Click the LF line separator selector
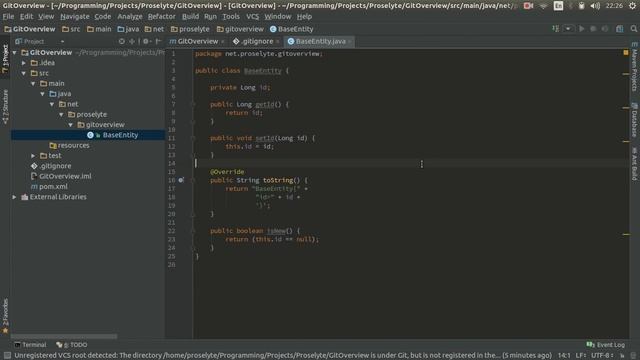This screenshot has height=360, width=640. coord(581,356)
